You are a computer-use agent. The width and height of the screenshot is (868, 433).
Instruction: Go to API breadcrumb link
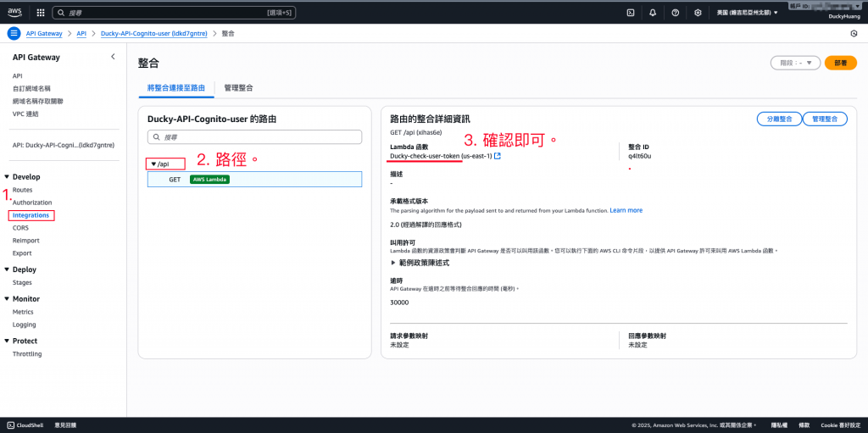81,34
